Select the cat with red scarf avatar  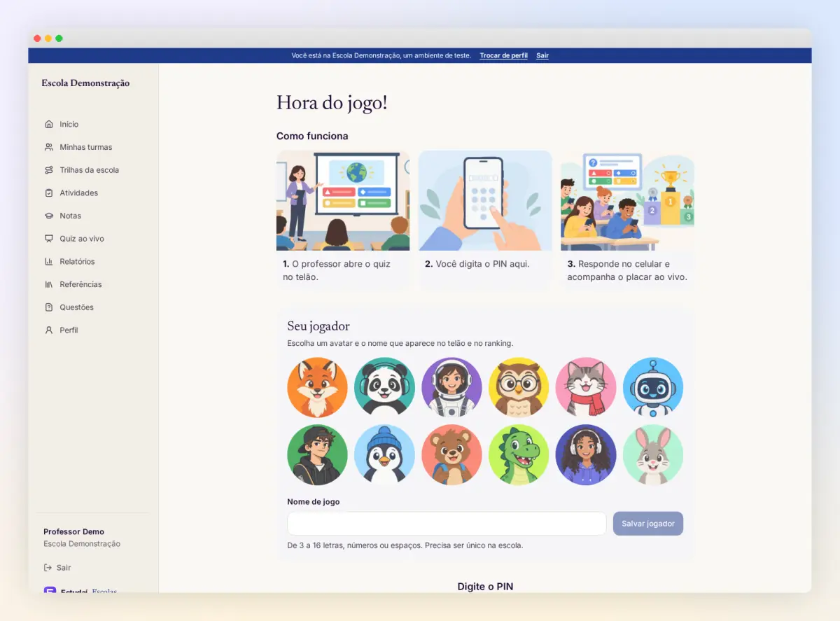pos(586,388)
